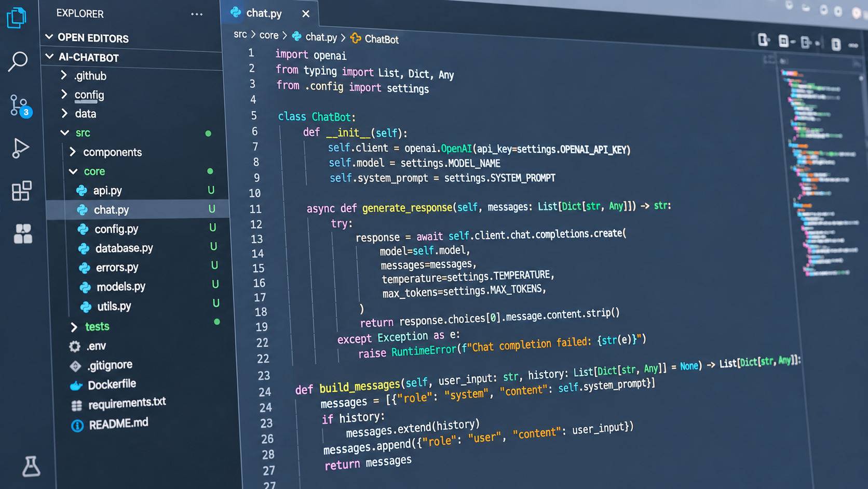868x489 pixels.
Task: Click src in the breadcrumb path
Action: click(240, 34)
